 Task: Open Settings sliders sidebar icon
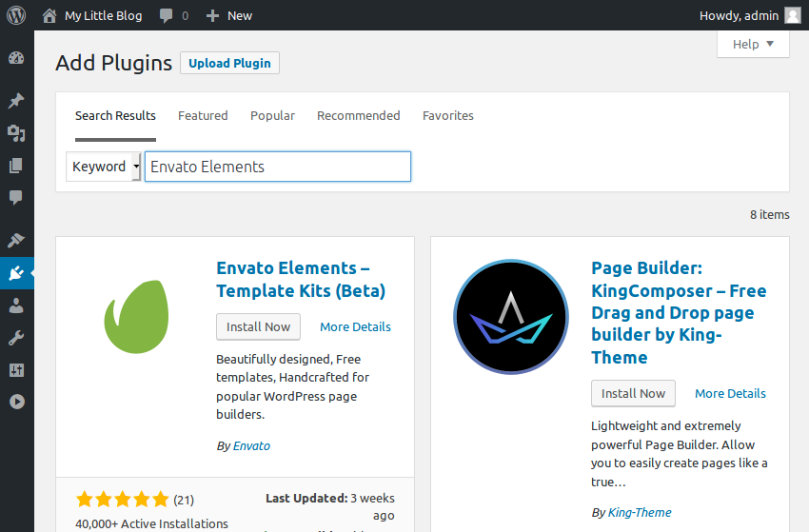[16, 370]
